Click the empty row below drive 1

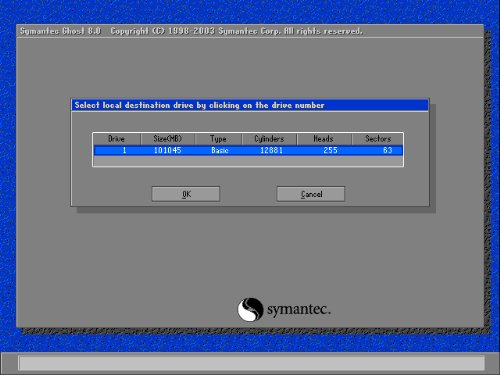[248, 161]
